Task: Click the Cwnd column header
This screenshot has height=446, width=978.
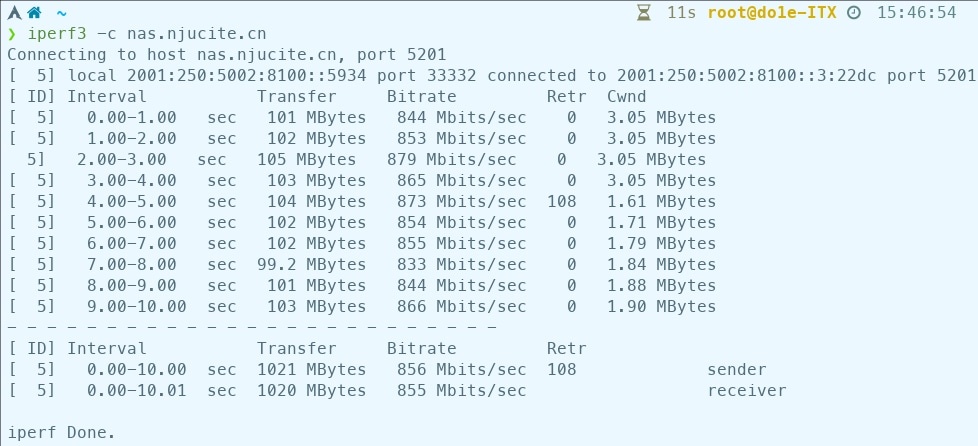Action: pyautogui.click(x=626, y=96)
